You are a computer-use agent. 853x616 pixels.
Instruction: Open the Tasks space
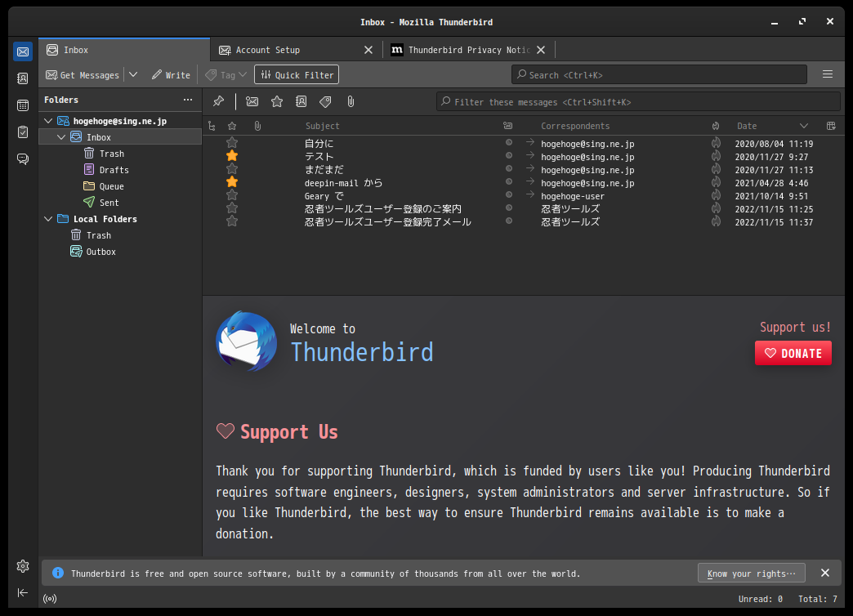pos(23,132)
